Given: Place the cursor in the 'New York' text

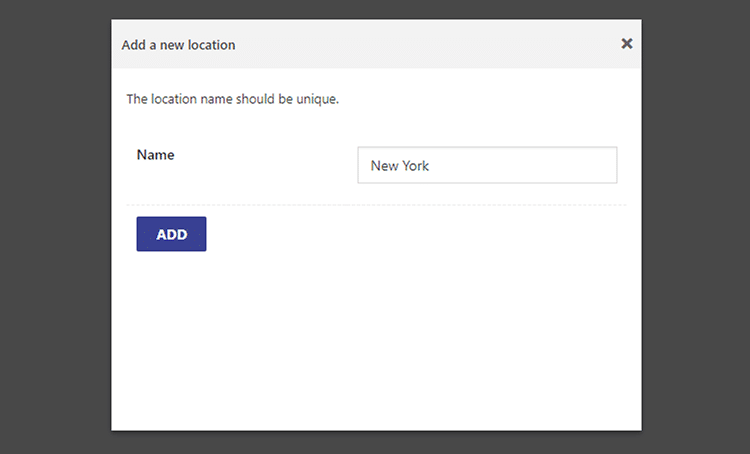Looking at the screenshot, I should [399, 166].
